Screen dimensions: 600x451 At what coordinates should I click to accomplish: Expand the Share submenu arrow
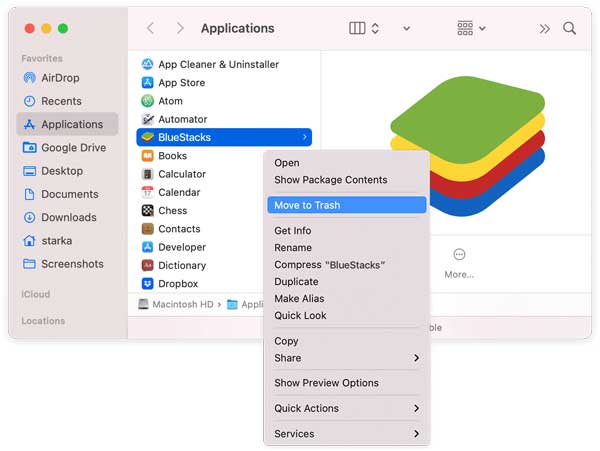416,358
